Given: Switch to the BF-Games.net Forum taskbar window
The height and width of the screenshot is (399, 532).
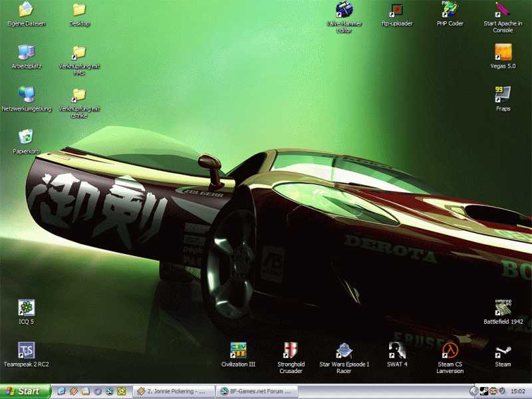Looking at the screenshot, I should tap(257, 391).
